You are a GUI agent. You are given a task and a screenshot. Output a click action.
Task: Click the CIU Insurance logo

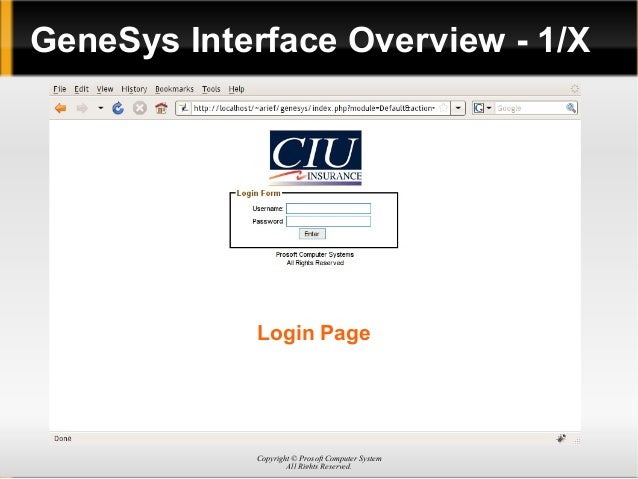[316, 158]
